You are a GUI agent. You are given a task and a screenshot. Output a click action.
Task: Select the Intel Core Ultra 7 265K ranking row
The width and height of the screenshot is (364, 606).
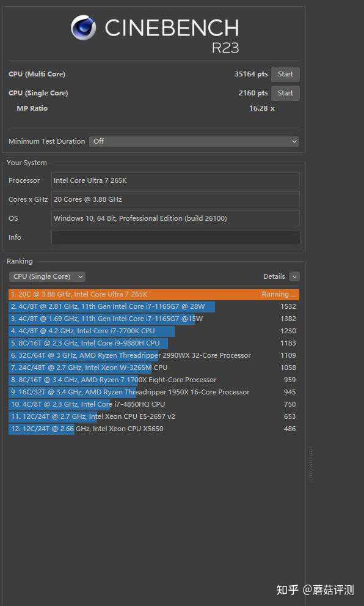click(154, 295)
